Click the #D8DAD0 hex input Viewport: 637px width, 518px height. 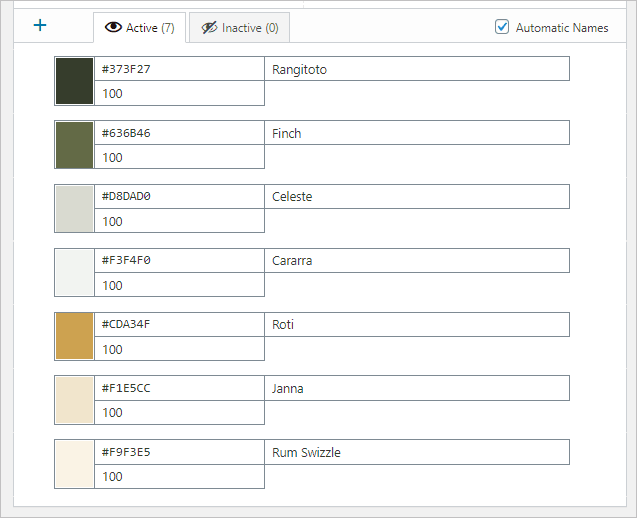[x=179, y=197]
